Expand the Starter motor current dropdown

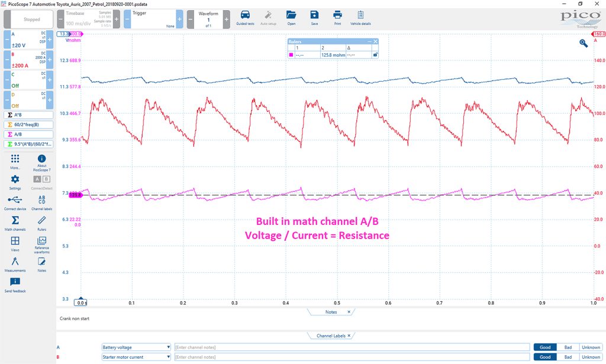tap(169, 357)
